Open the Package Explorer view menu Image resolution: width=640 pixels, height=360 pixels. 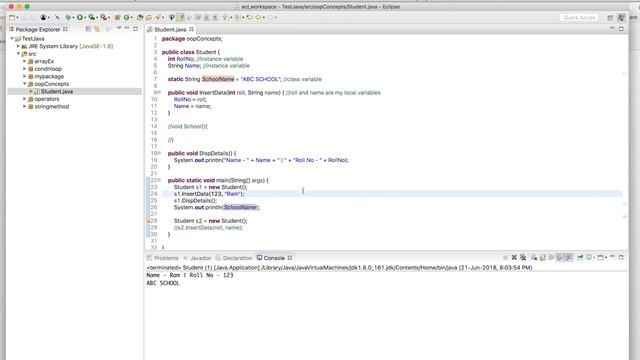point(119,29)
